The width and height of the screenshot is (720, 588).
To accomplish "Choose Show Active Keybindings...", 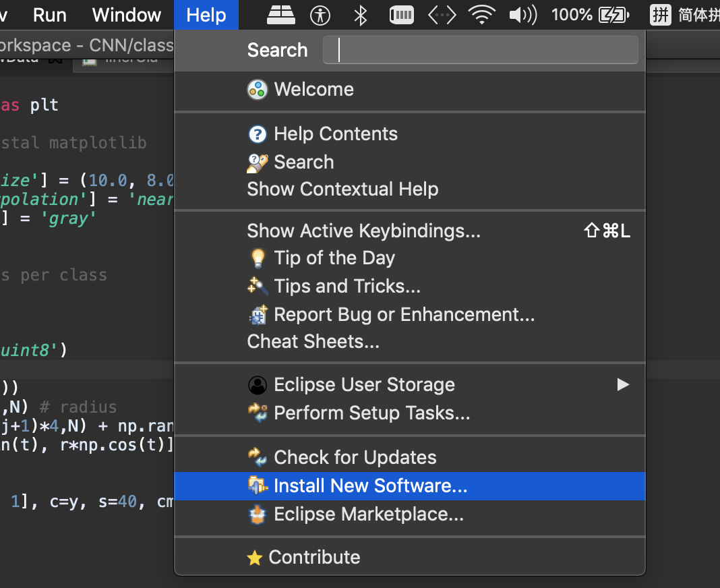I will pyautogui.click(x=410, y=231).
